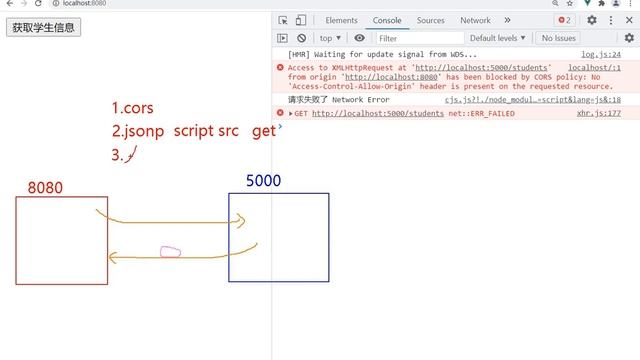Open the Default levels dropdown
Image resolution: width=640 pixels, height=360 pixels.
point(497,38)
